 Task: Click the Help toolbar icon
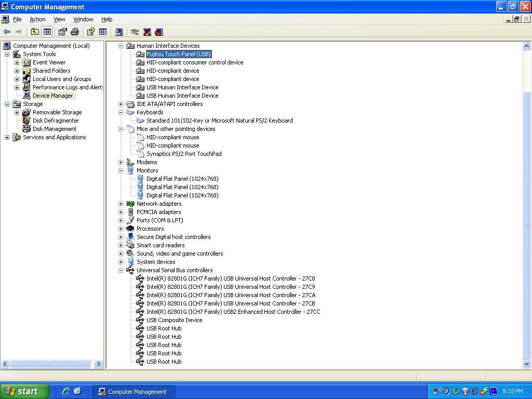pyautogui.click(x=90, y=32)
